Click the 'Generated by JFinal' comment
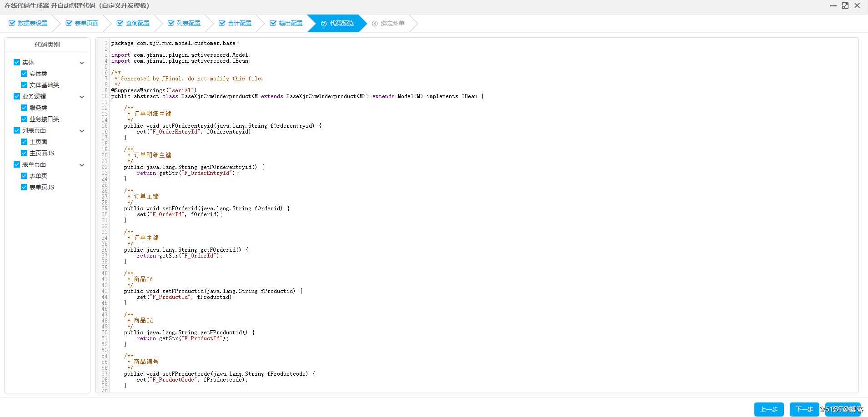The width and height of the screenshot is (868, 417). [x=189, y=79]
